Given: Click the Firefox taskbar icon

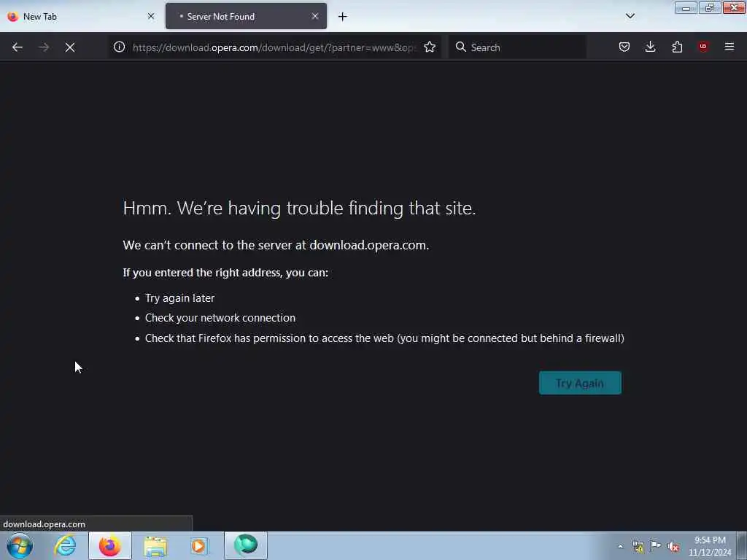Looking at the screenshot, I should pyautogui.click(x=110, y=545).
